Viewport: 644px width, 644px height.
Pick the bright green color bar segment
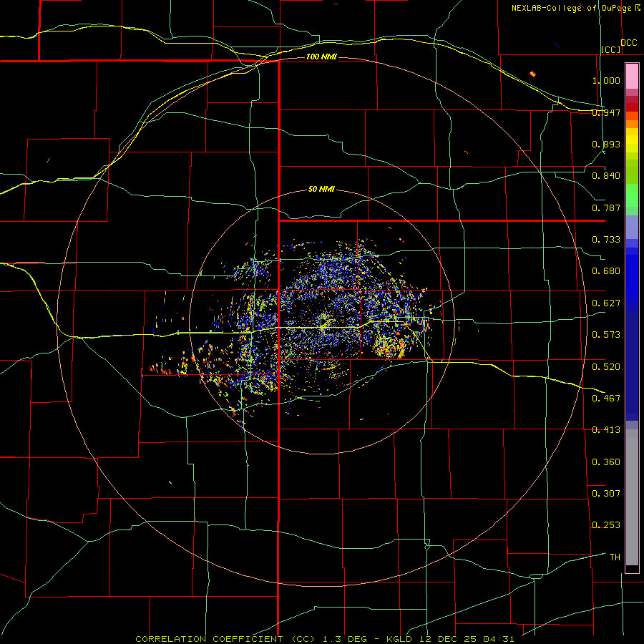click(x=632, y=195)
